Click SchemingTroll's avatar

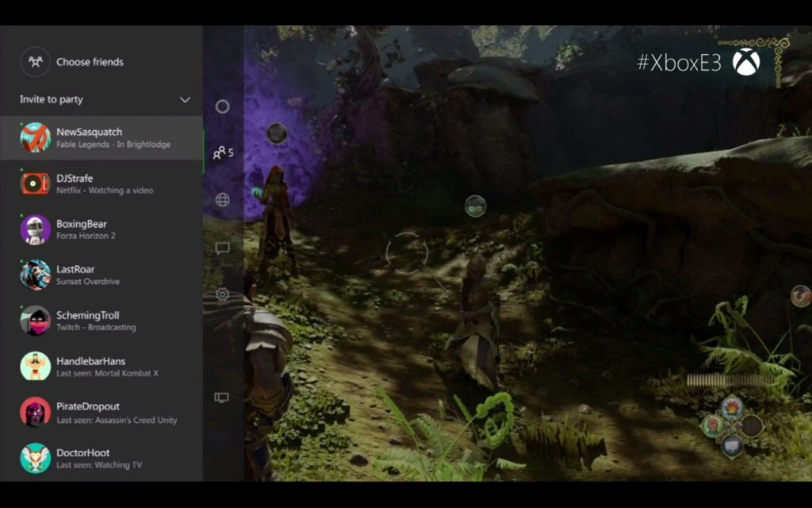35,321
